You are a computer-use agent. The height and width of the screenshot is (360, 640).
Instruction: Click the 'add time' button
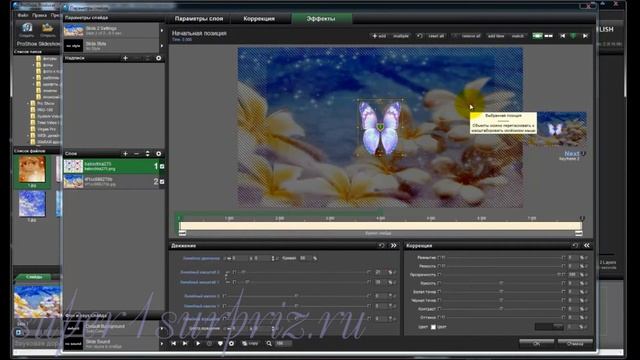click(496, 36)
